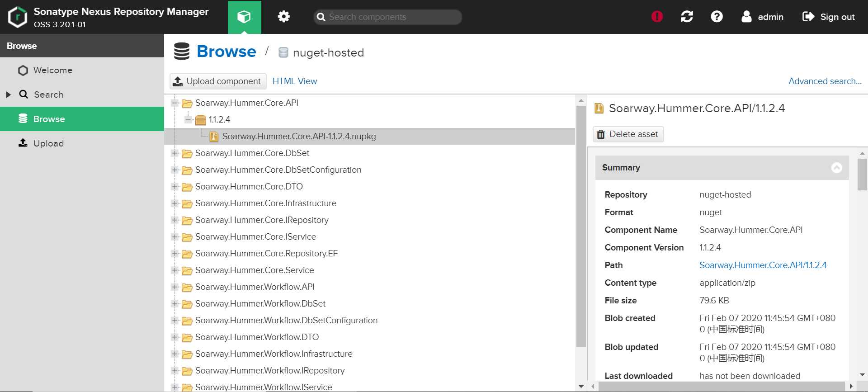This screenshot has height=392, width=868.
Task: Click the asset icon in details header
Action: (x=599, y=109)
